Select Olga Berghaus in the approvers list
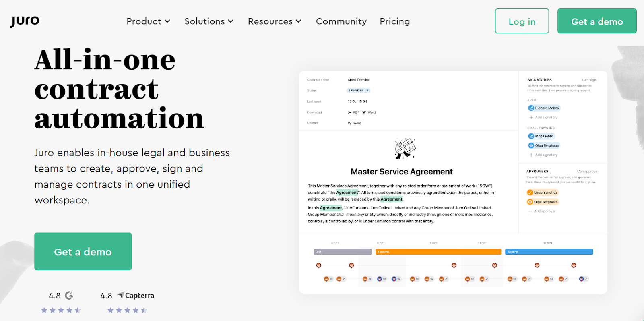Image resolution: width=644 pixels, height=321 pixels. click(x=543, y=202)
